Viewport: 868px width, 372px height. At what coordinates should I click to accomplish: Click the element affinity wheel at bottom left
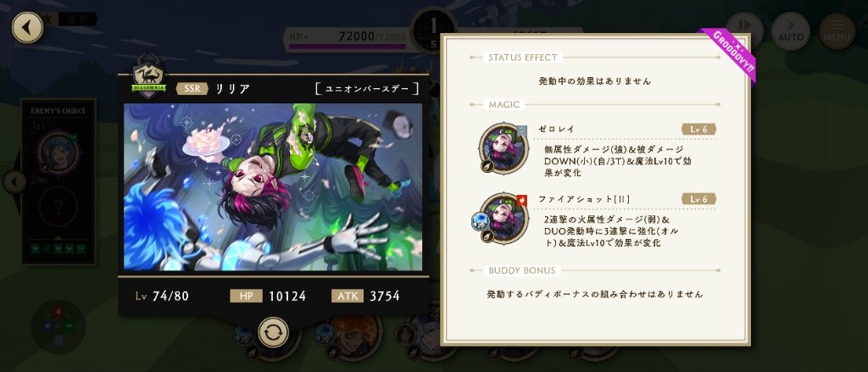coord(58,326)
